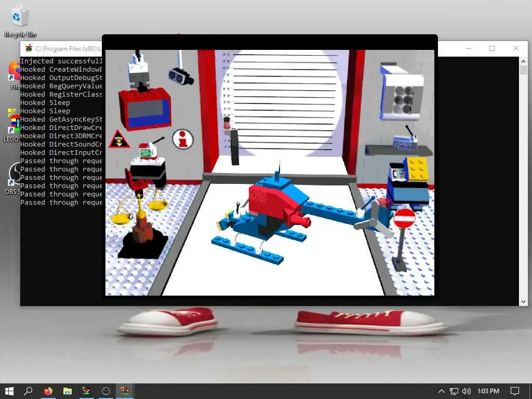This screenshot has height=399, width=532.
Task: Click the 'Injected successfull' console line
Action: tap(61, 61)
